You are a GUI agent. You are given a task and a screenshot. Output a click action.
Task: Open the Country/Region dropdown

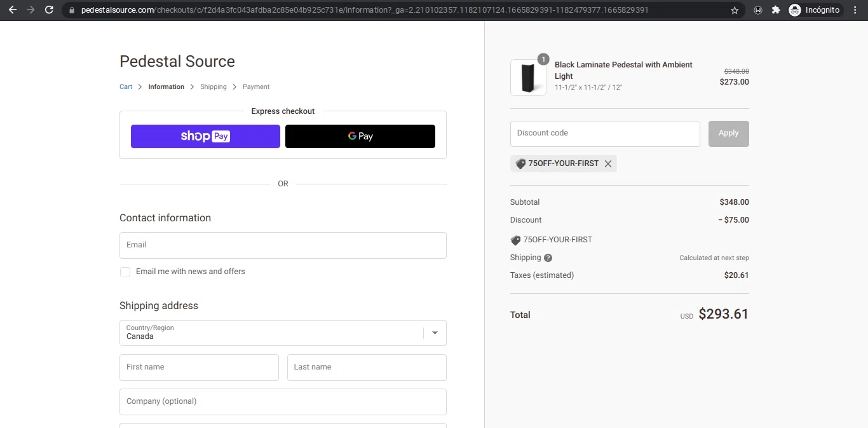point(283,333)
